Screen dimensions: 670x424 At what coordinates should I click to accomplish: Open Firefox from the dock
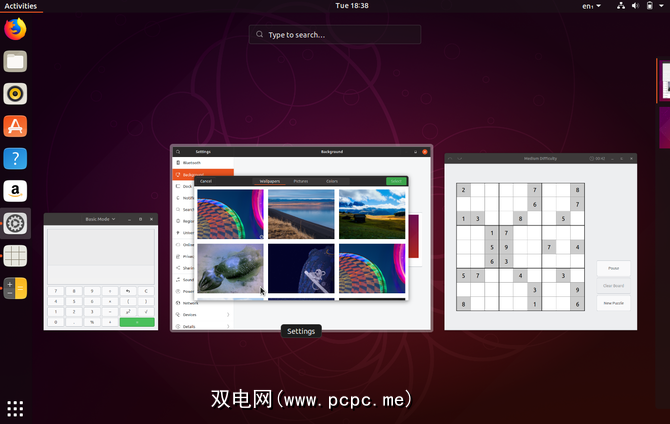[x=15, y=29]
